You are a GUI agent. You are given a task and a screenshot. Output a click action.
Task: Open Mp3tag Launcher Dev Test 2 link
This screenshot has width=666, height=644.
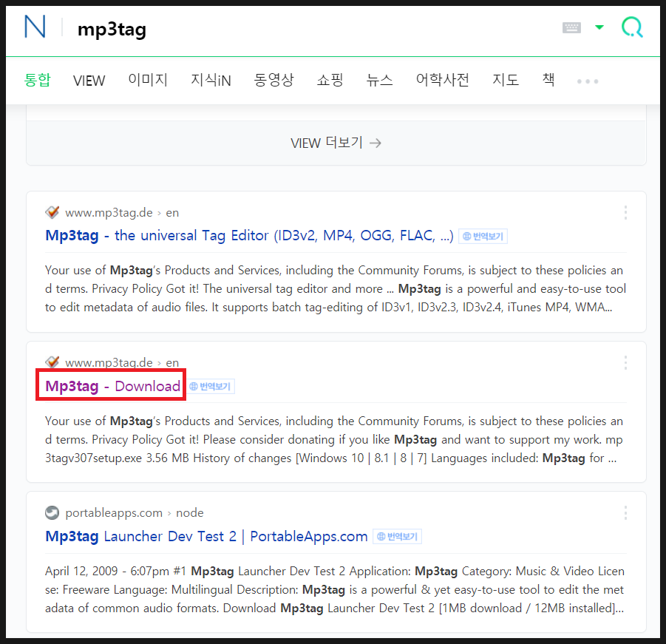(206, 536)
